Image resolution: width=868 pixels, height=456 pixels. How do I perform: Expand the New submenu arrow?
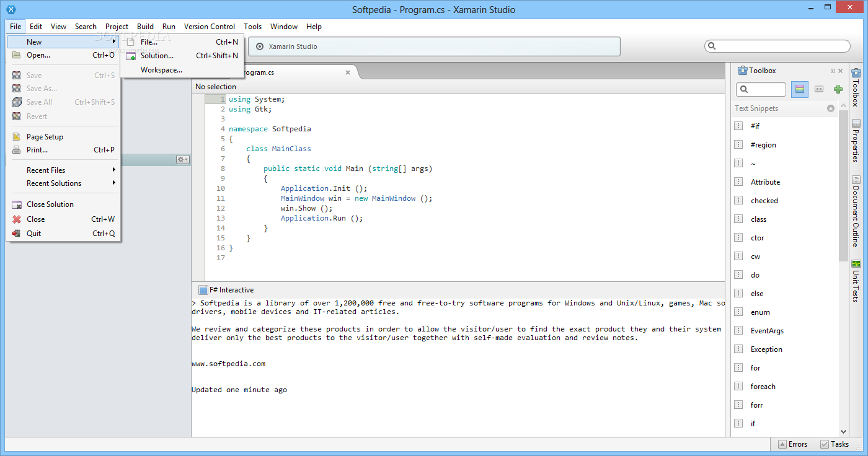(x=114, y=42)
